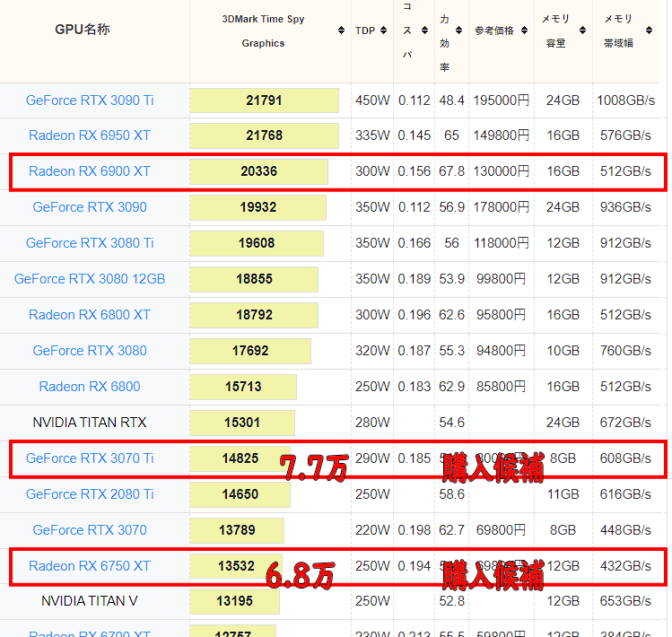
Task: Click the NVIDIA TITAN RTX name cell
Action: point(90,423)
